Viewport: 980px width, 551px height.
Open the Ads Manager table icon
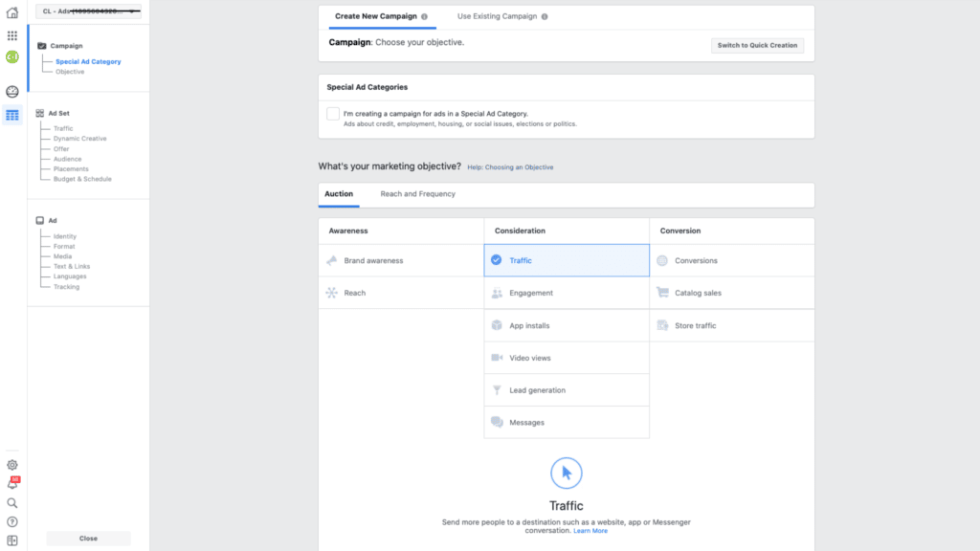pyautogui.click(x=12, y=116)
